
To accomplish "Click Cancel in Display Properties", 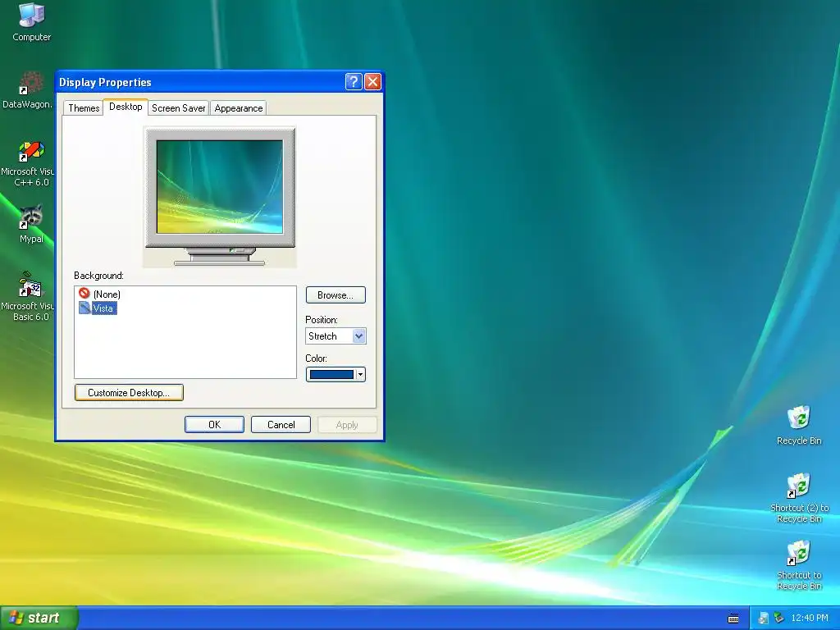I will point(281,425).
